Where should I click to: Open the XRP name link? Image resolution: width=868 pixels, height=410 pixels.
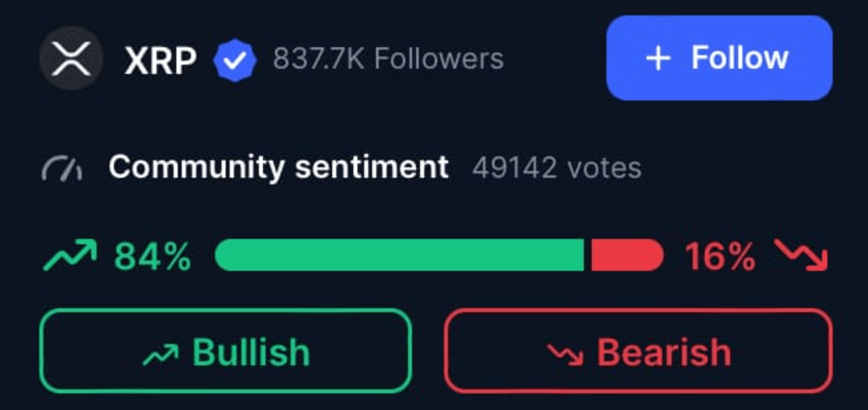pyautogui.click(x=160, y=61)
